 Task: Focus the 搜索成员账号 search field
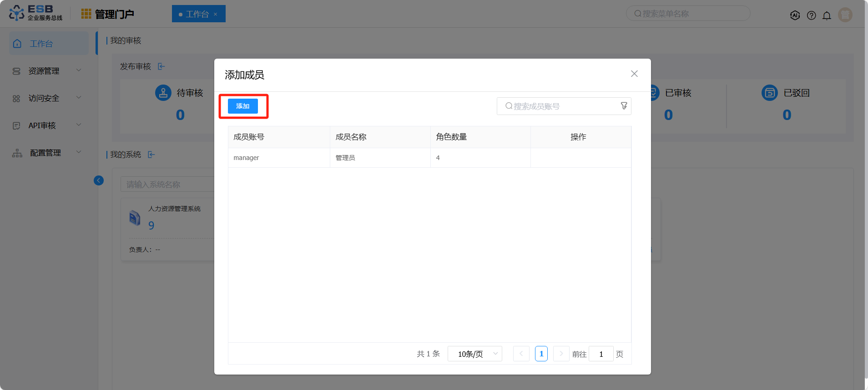coord(562,106)
